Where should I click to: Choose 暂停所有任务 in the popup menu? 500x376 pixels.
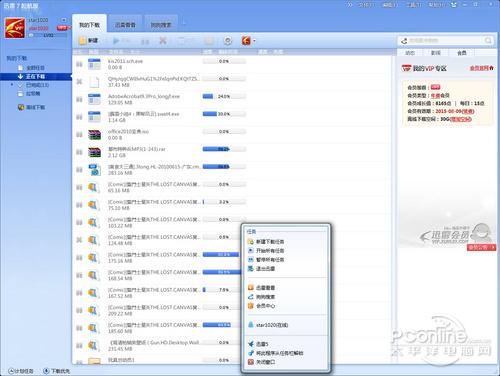270,260
